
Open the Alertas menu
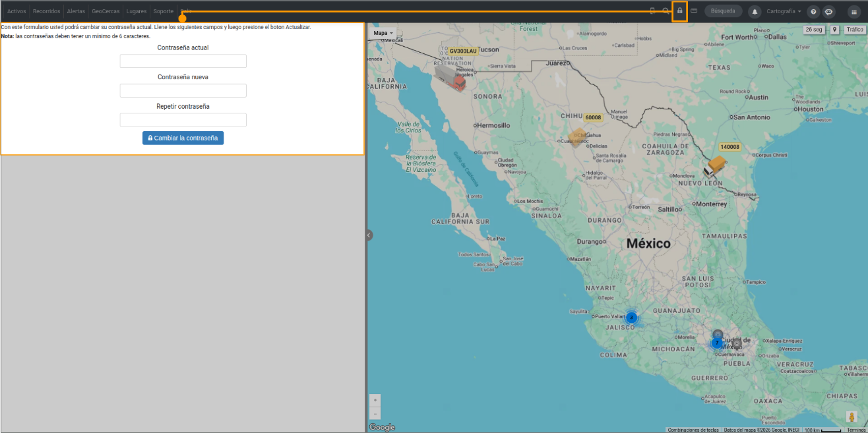[76, 11]
